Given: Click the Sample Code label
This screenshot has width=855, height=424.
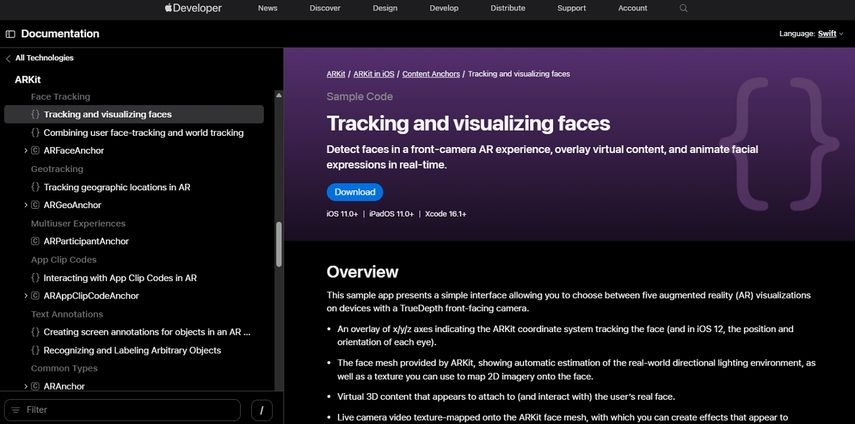Looking at the screenshot, I should (x=359, y=96).
